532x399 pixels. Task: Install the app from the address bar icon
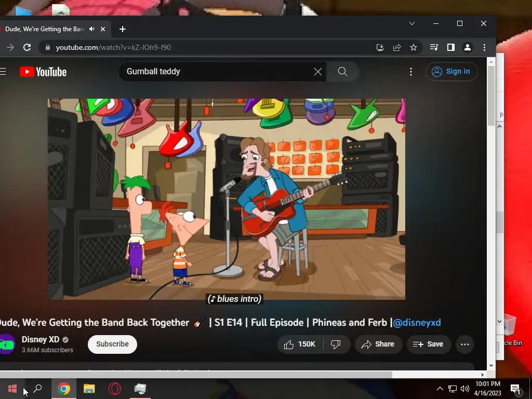click(x=380, y=47)
